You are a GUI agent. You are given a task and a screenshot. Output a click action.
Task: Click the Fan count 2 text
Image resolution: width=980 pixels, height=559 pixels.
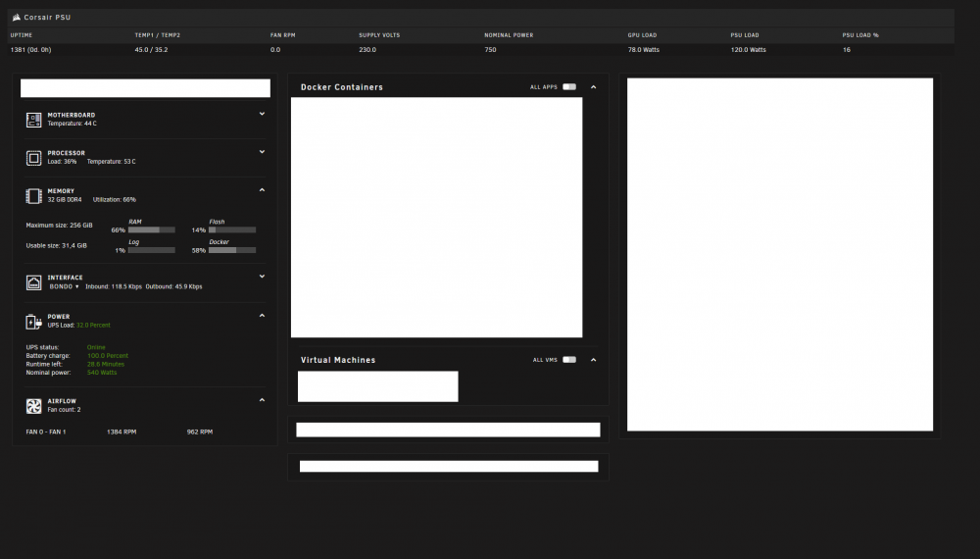coord(64,410)
